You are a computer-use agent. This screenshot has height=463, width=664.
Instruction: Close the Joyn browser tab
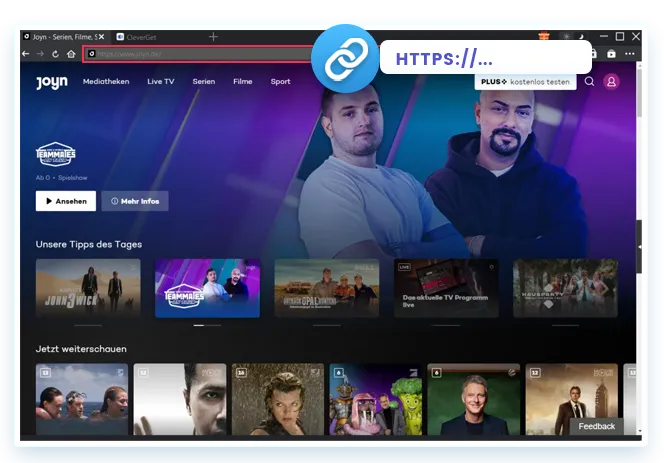pyautogui.click(x=102, y=37)
